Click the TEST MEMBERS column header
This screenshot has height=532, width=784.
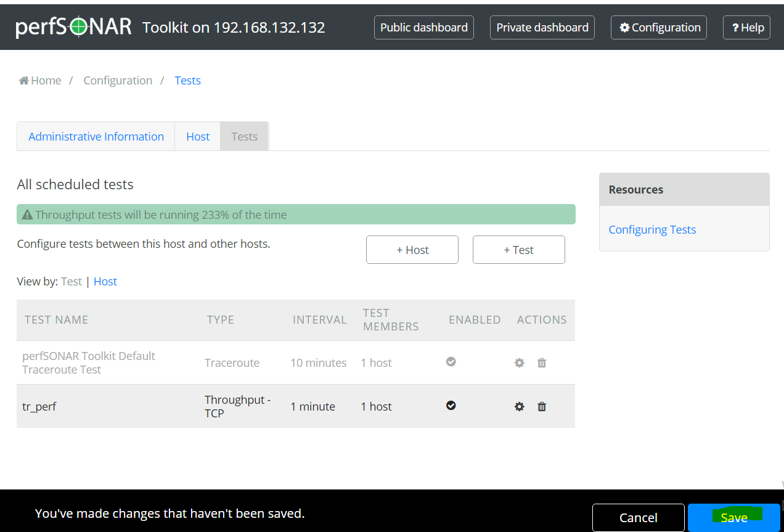[391, 319]
